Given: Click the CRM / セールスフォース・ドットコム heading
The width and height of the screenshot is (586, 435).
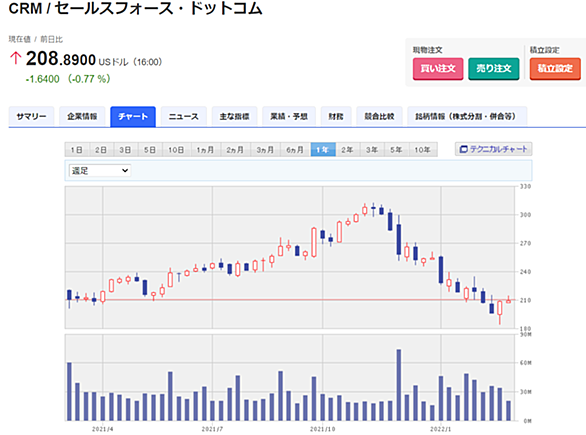Looking at the screenshot, I should point(135,8).
